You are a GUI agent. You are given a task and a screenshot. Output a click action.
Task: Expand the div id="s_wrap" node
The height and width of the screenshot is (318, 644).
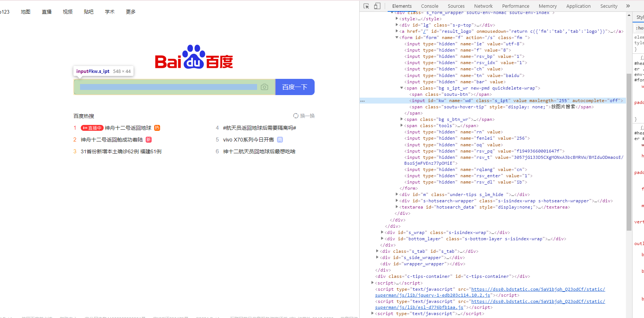pyautogui.click(x=382, y=233)
